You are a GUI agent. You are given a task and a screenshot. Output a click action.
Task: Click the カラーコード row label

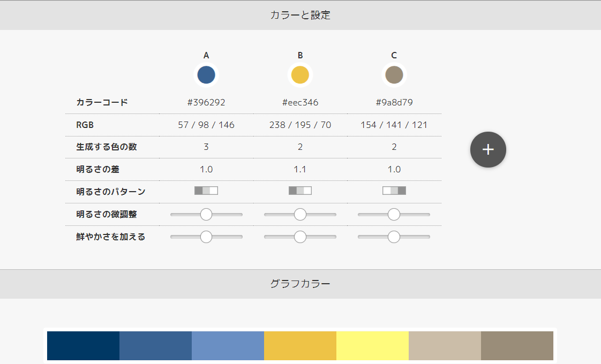(x=102, y=102)
